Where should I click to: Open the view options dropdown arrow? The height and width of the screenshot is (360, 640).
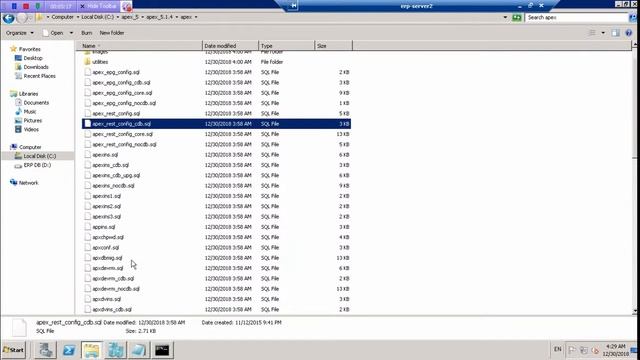(603, 33)
